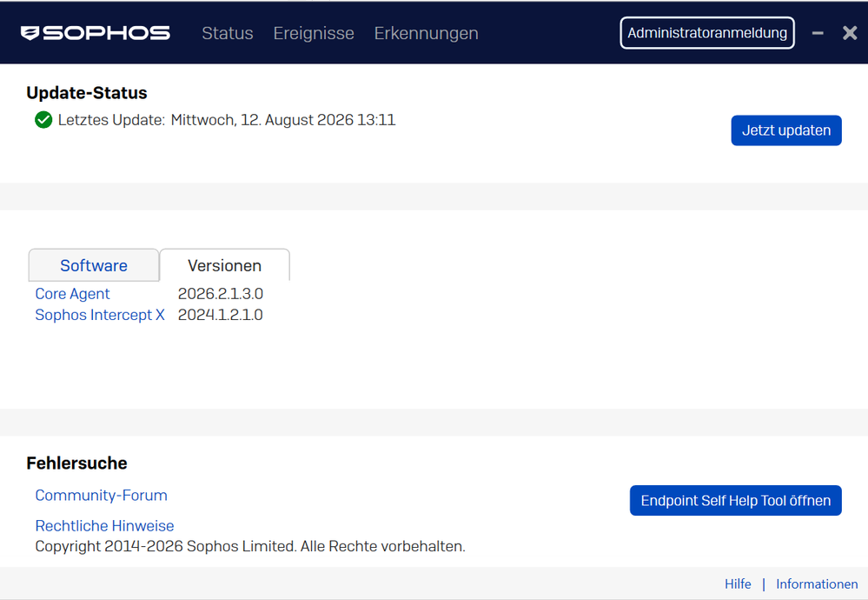
Task: Click the Fehlersuche heading
Action: pos(77,463)
